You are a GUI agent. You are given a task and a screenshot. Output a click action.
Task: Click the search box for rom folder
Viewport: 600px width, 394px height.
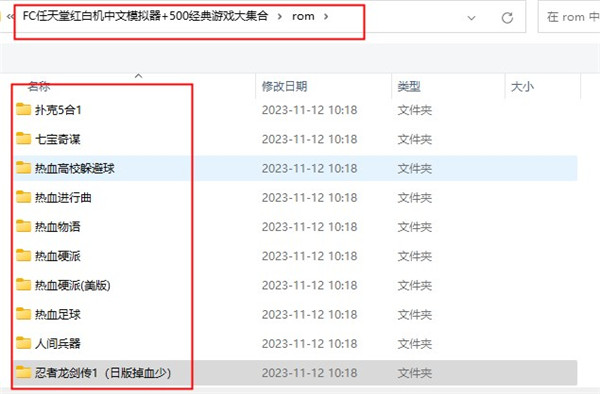(569, 17)
